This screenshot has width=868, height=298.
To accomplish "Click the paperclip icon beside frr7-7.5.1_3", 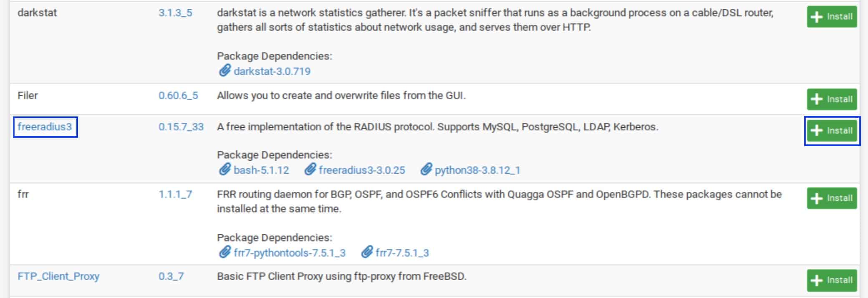I will tap(366, 252).
